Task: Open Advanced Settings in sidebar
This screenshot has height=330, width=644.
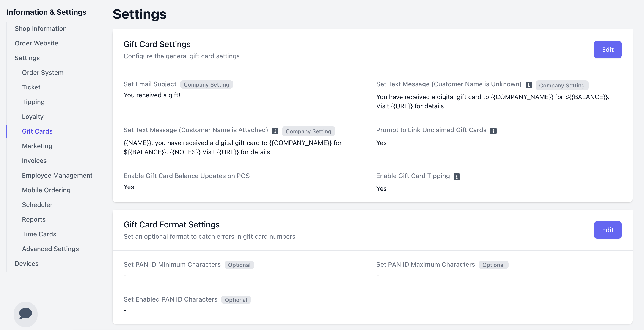Action: (50, 249)
